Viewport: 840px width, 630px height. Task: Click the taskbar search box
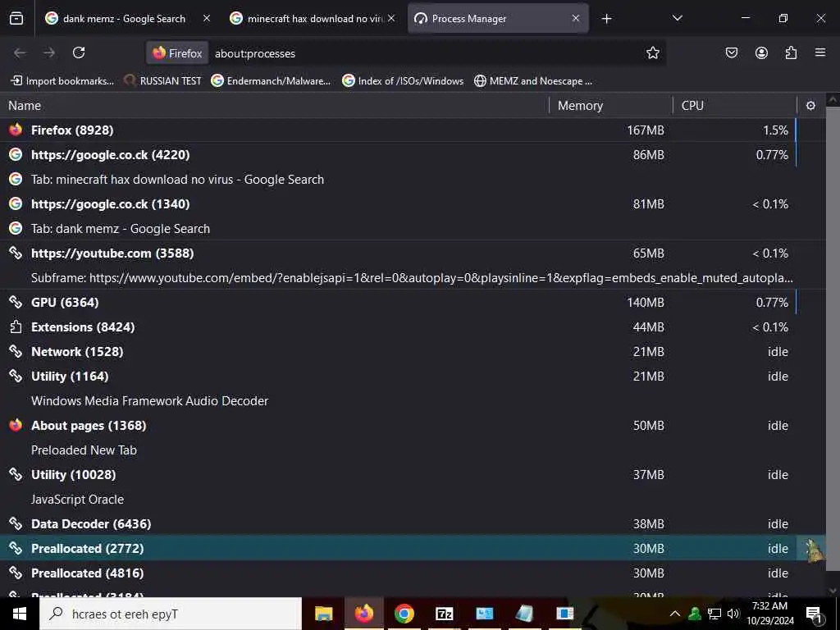click(171, 614)
